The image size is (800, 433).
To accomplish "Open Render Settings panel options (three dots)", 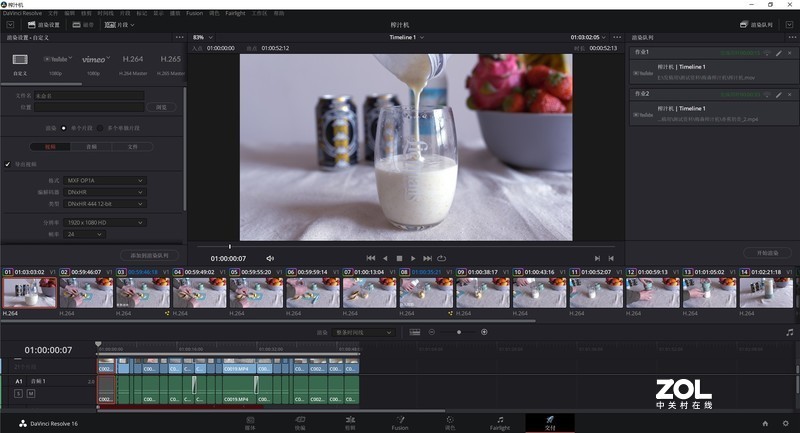I will tap(179, 37).
